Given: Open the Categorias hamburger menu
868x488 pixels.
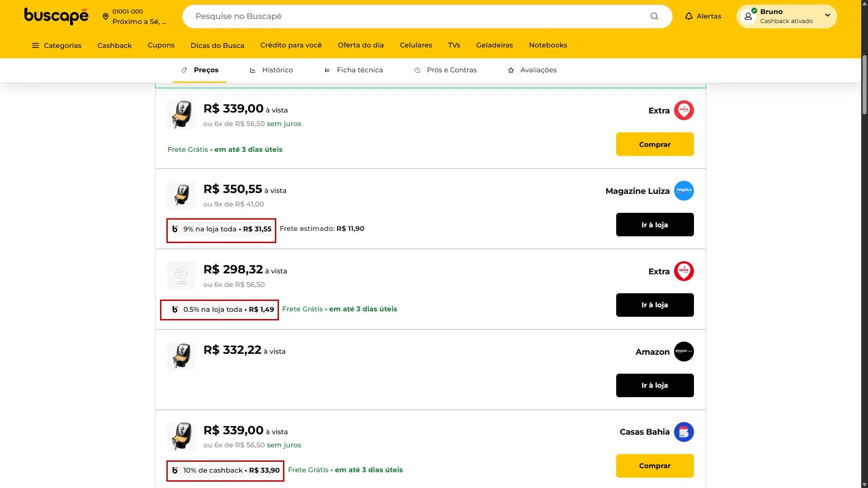Looking at the screenshot, I should pyautogui.click(x=35, y=45).
